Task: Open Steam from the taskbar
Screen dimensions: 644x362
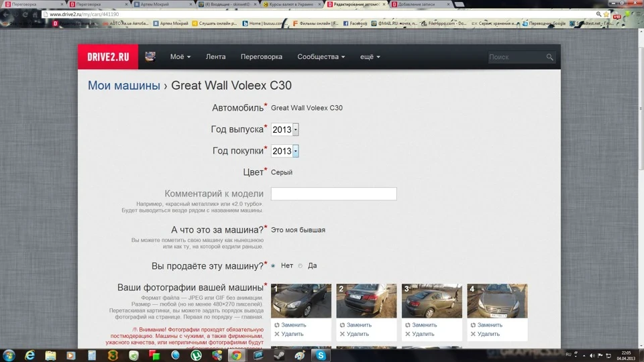Action: coord(280,355)
